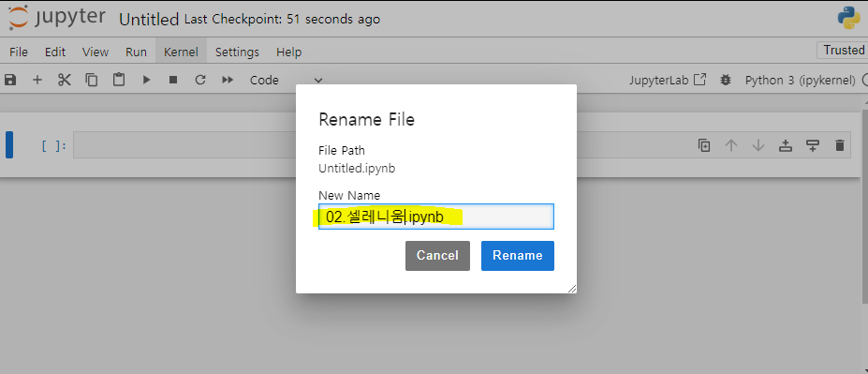868x374 pixels.
Task: Cancel the Rename File dialog
Action: [x=437, y=256]
